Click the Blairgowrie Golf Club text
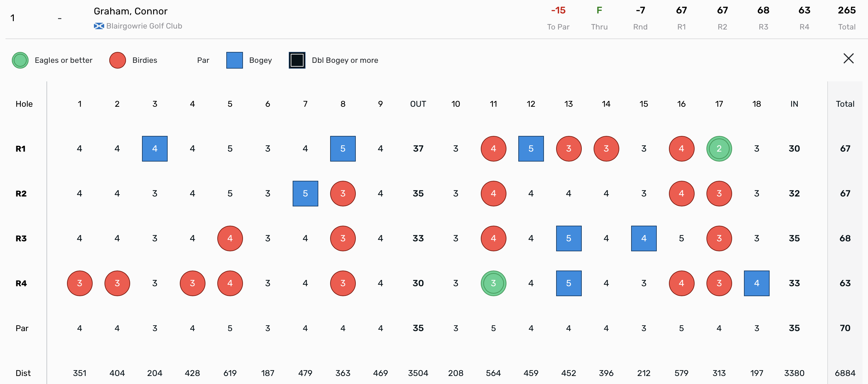This screenshot has width=868, height=384. pyautogui.click(x=144, y=26)
